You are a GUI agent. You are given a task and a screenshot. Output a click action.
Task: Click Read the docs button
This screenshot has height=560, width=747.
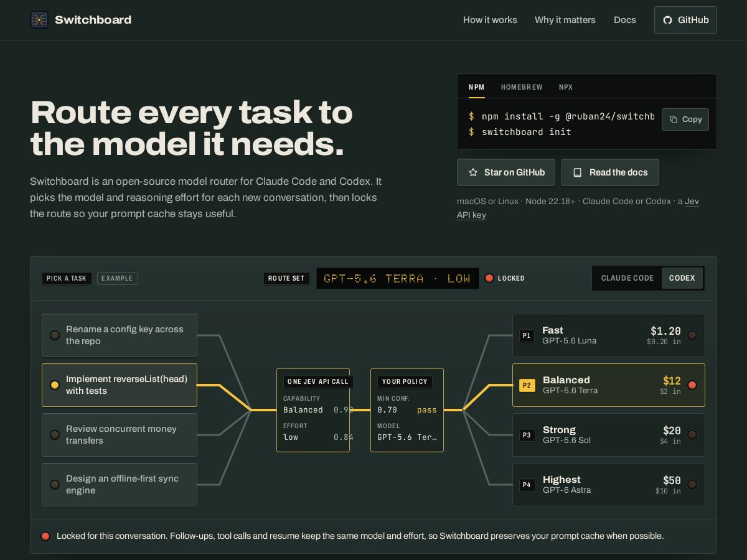click(x=610, y=172)
